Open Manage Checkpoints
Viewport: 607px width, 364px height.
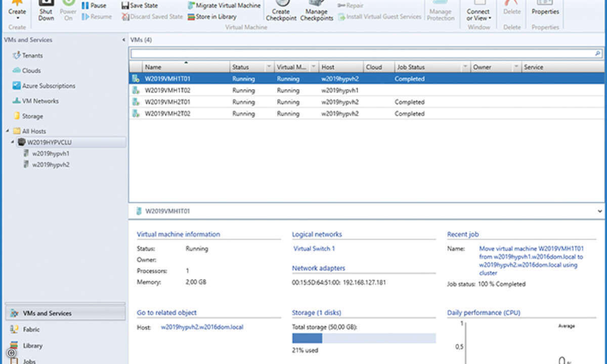tap(317, 11)
